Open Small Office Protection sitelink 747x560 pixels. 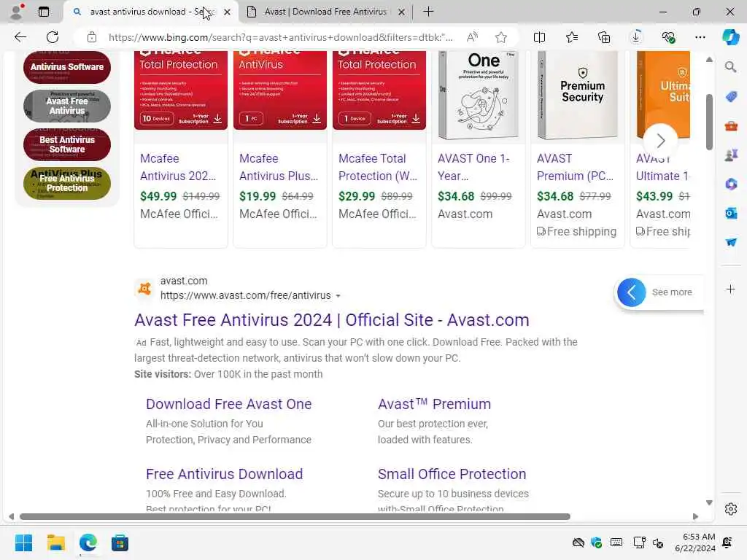[x=452, y=474]
